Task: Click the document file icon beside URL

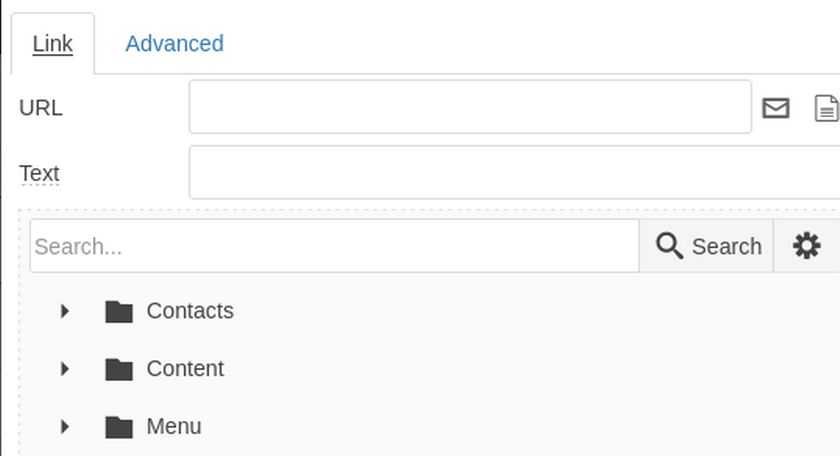Action: tap(827, 108)
